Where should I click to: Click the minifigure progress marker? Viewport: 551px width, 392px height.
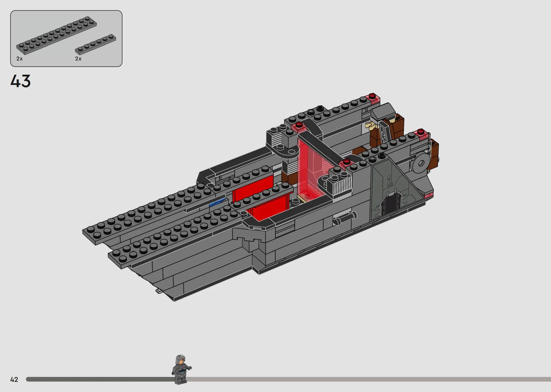[x=181, y=369]
